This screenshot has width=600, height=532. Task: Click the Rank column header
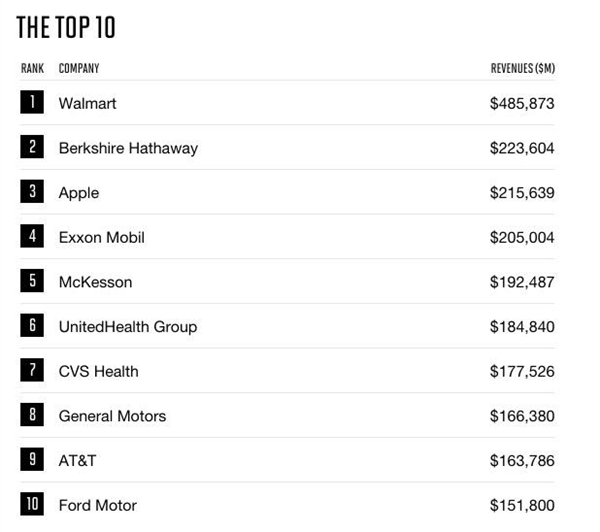coord(32,69)
